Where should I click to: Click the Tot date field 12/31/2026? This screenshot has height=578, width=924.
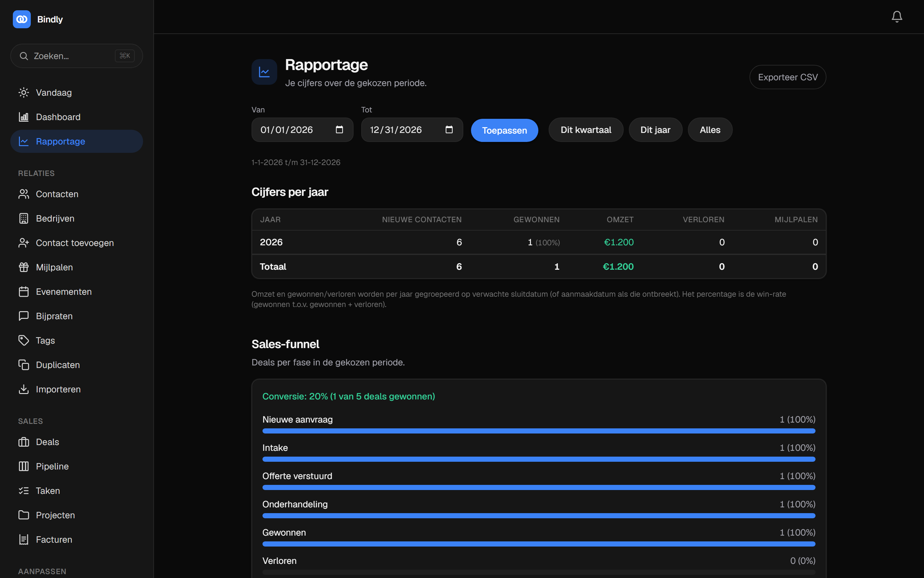[x=412, y=130]
